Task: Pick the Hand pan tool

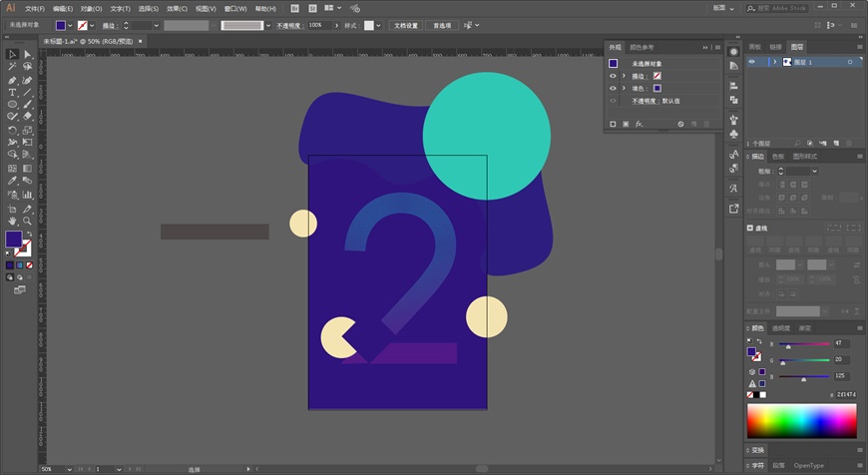Action: click(x=12, y=221)
